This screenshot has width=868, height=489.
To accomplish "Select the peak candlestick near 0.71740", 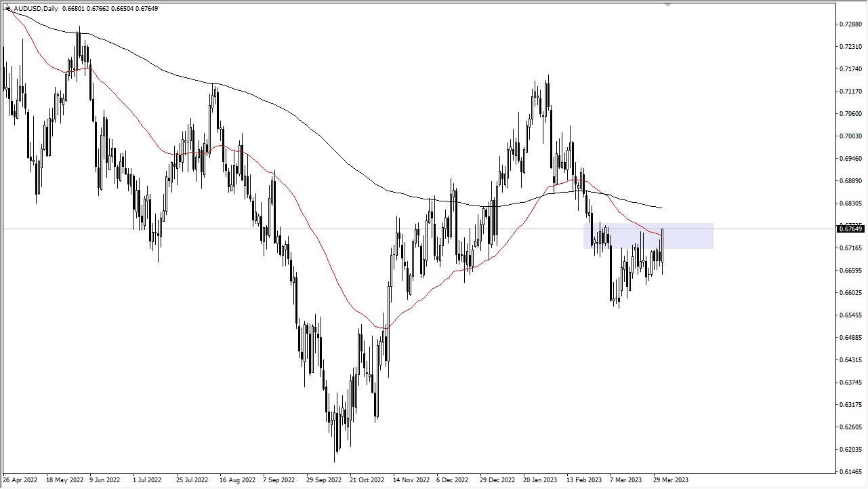I will point(547,95).
